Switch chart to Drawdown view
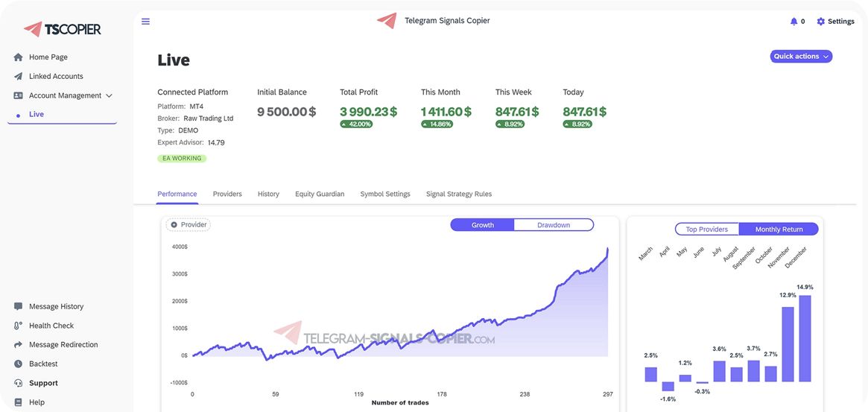This screenshot has width=868, height=412. point(554,225)
